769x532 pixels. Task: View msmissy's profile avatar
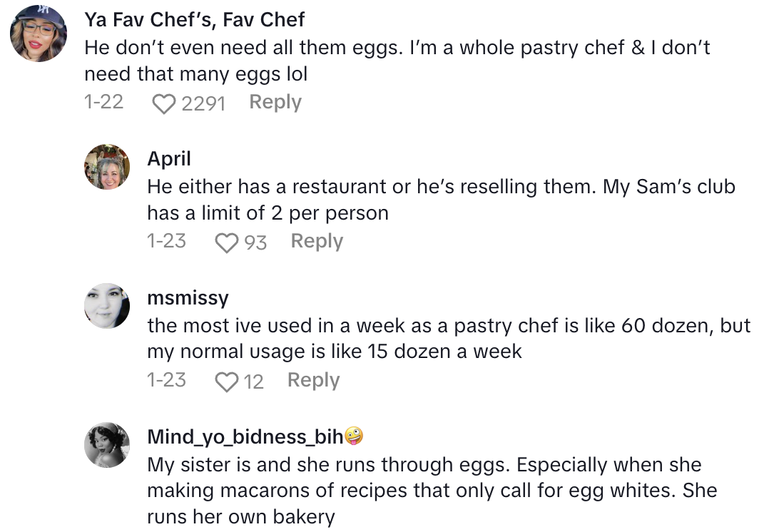click(107, 306)
